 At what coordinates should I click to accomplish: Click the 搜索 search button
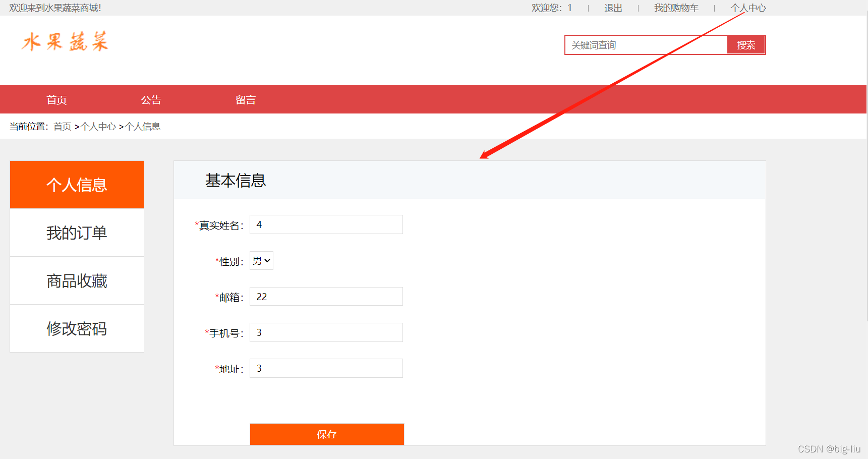(x=746, y=45)
